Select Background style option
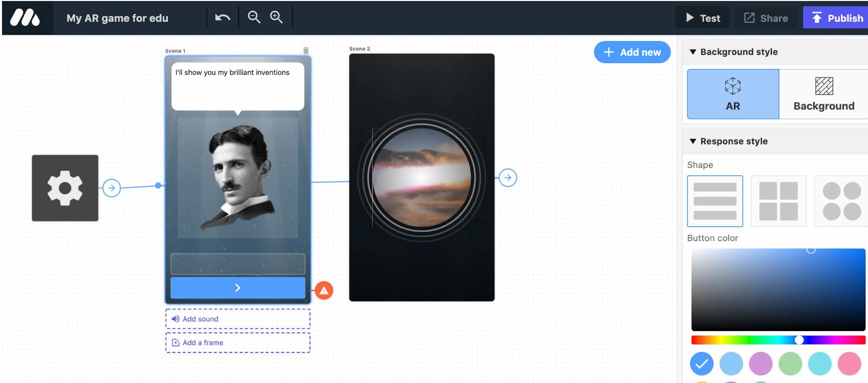This screenshot has height=383, width=868. click(823, 94)
